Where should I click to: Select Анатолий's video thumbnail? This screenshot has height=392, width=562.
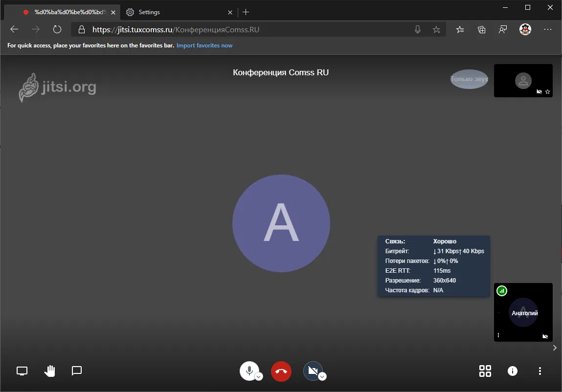[523, 312]
